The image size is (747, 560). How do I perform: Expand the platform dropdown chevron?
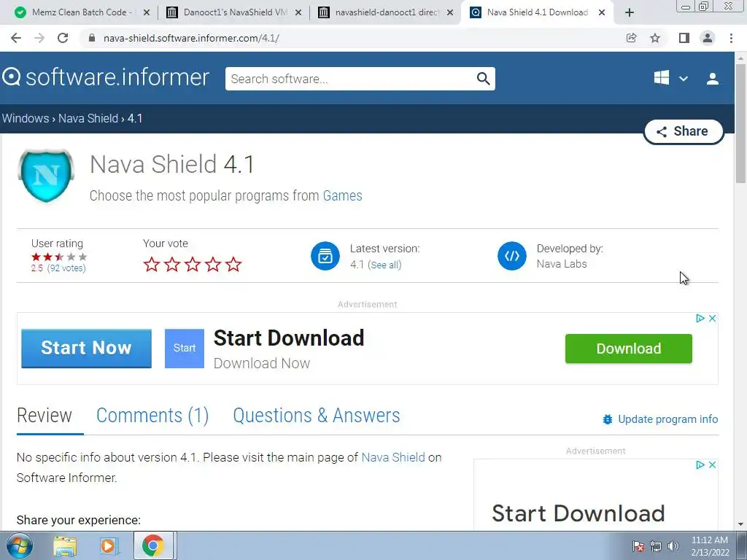[684, 79]
